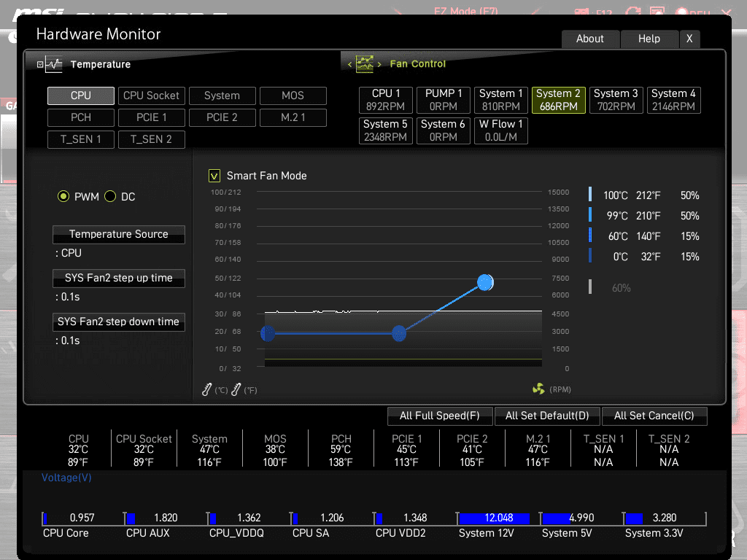The height and width of the screenshot is (560, 747).
Task: Select T_SEN 2 temperature button
Action: tap(152, 139)
